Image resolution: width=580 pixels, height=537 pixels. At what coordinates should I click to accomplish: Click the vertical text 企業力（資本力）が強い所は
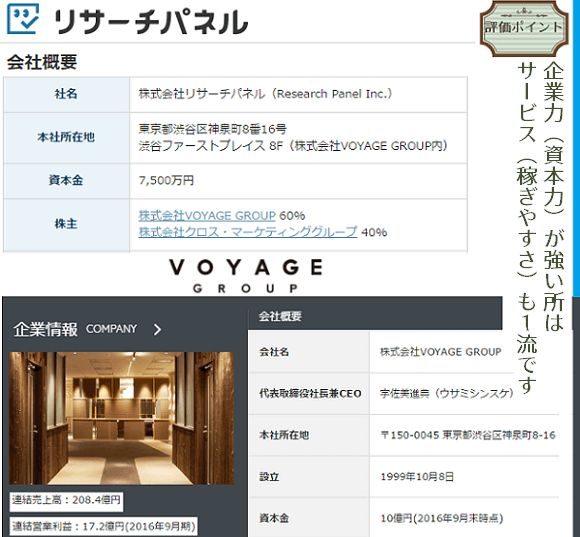point(554,196)
